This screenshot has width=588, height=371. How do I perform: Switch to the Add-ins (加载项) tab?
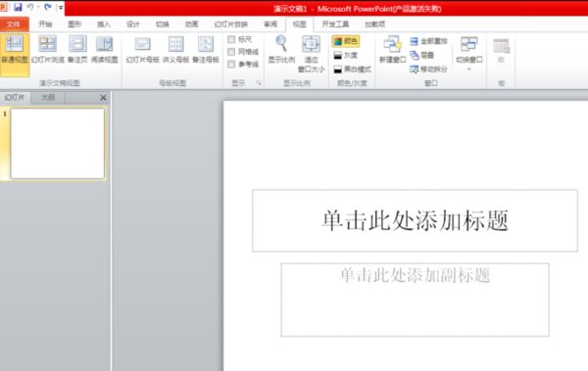pos(374,24)
